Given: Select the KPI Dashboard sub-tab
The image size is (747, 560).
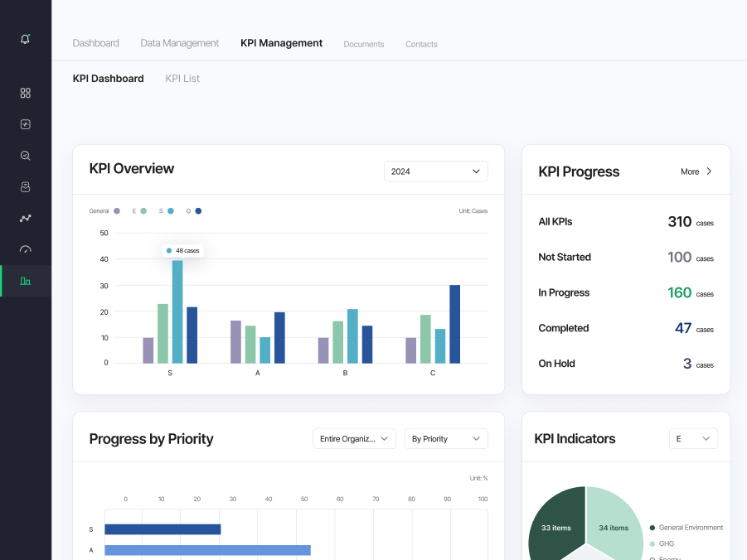Looking at the screenshot, I should click(108, 79).
